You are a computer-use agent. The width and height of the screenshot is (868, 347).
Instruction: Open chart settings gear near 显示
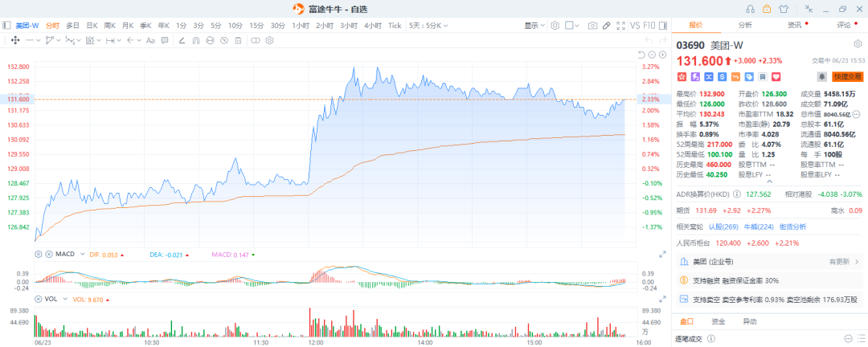[x=555, y=26]
